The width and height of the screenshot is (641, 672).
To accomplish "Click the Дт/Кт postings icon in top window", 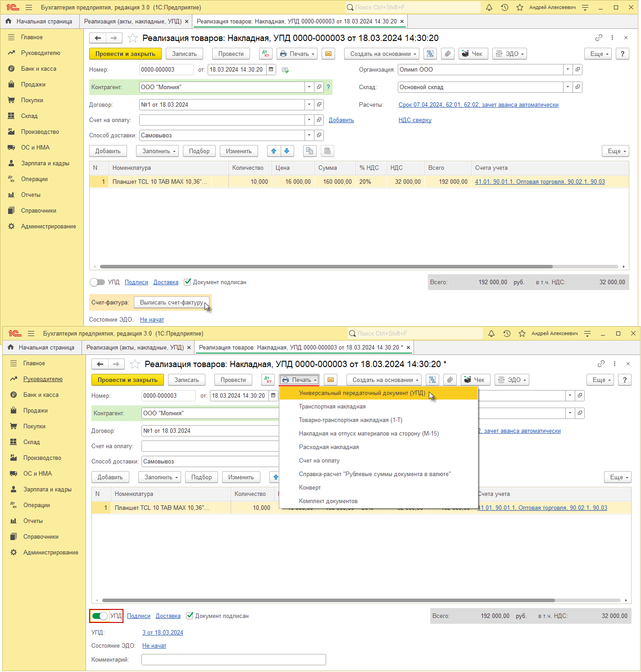I will 266,54.
